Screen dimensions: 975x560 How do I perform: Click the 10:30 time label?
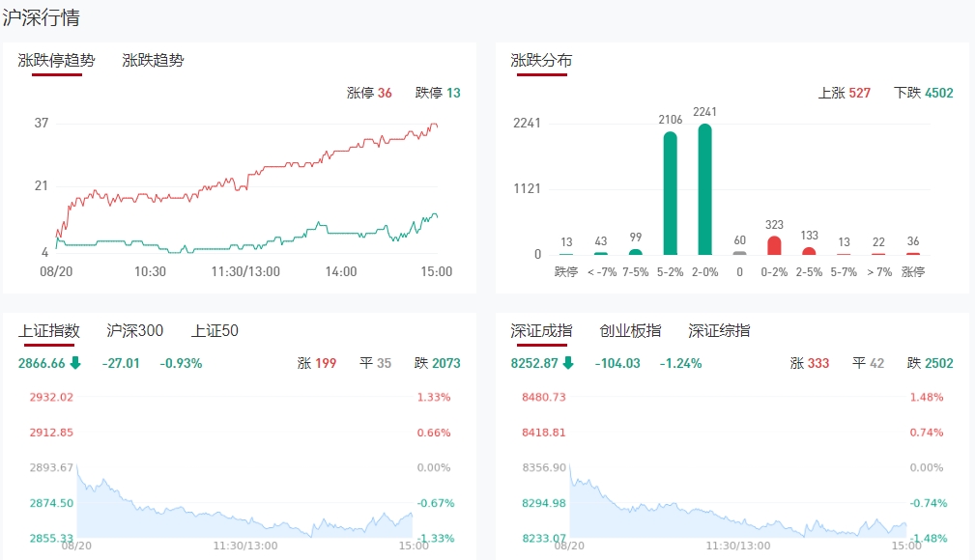pos(151,271)
